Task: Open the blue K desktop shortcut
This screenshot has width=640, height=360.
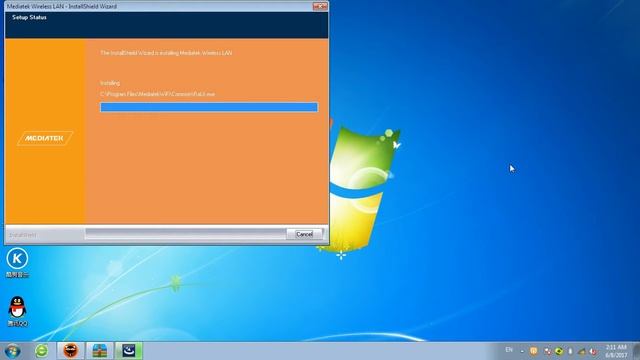Action: coord(17,262)
